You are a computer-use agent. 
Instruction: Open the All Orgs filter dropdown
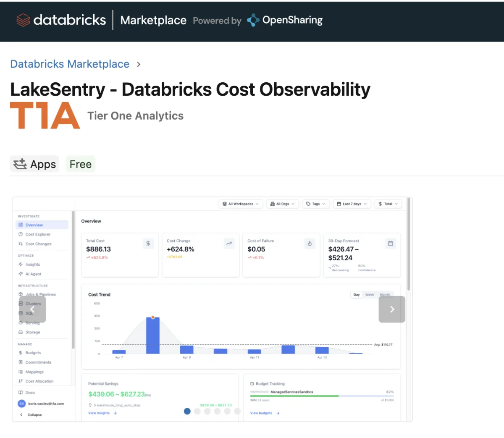(283, 204)
